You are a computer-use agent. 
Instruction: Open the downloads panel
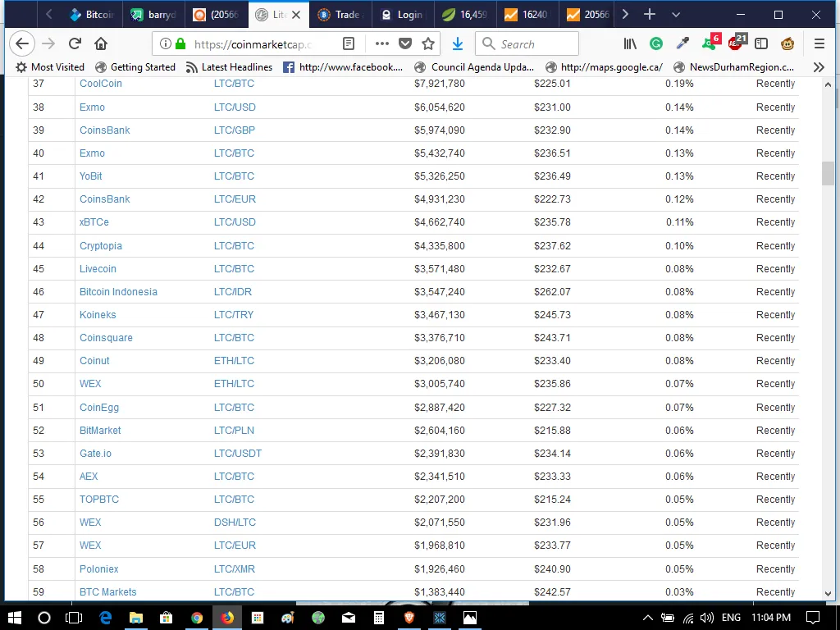pyautogui.click(x=458, y=44)
